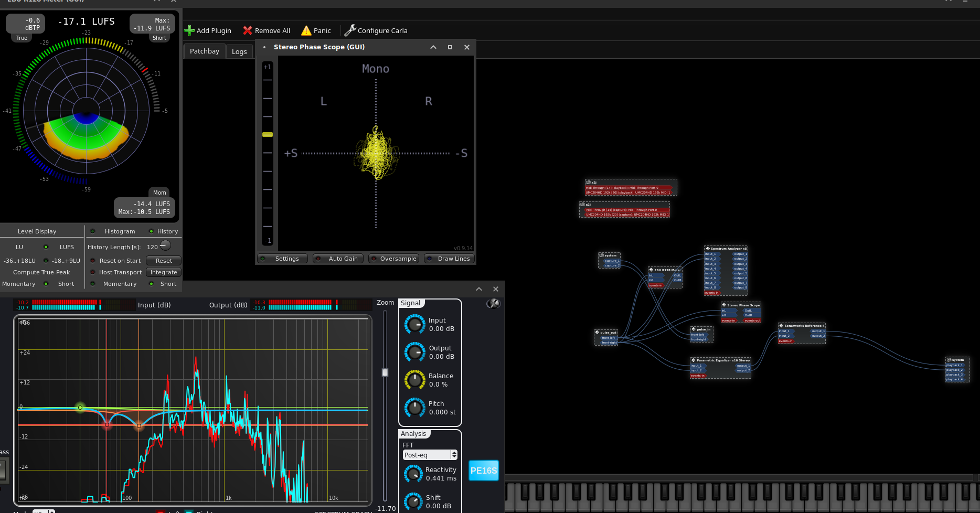
Task: Click the pulse_in node icon
Action: tap(694, 329)
